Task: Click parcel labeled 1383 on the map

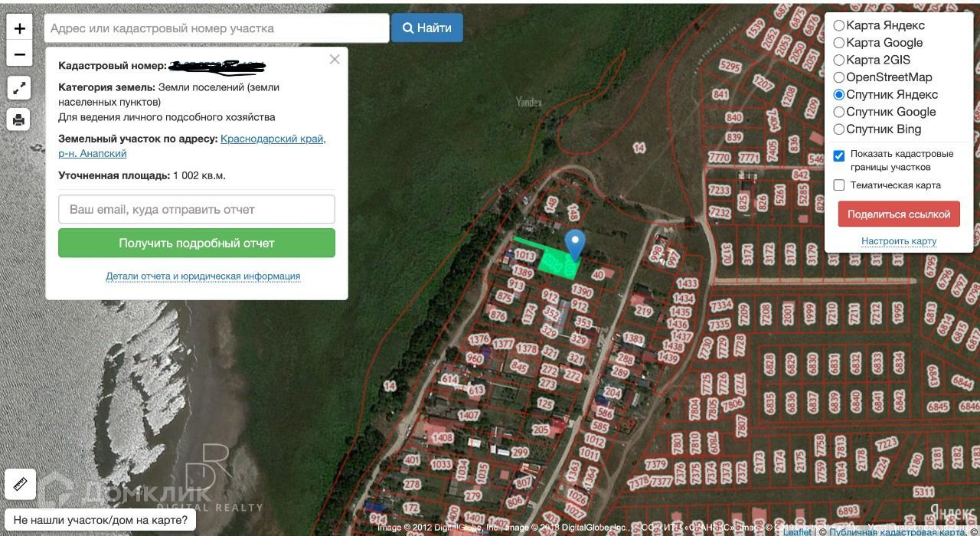Action: [633, 338]
